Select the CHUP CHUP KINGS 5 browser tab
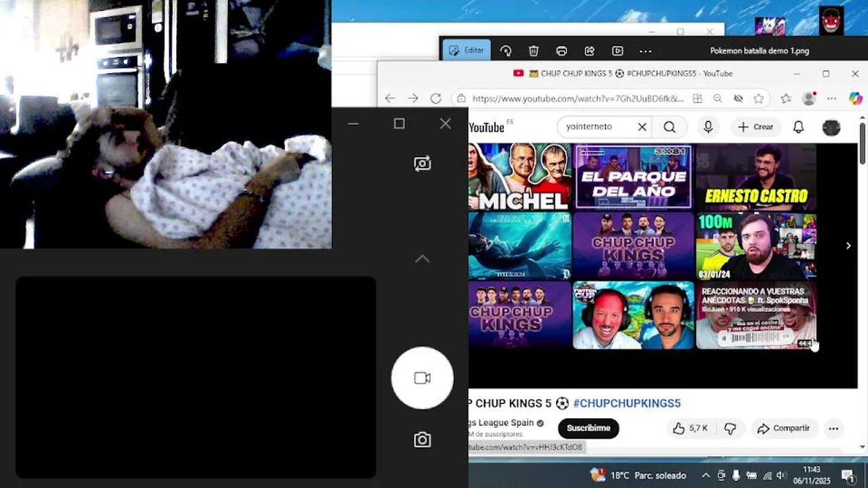 pyautogui.click(x=623, y=73)
